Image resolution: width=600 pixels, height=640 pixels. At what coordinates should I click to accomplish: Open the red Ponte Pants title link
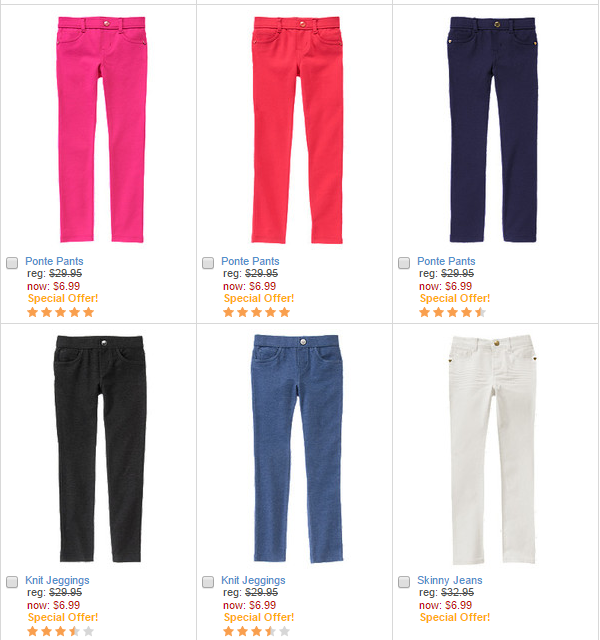[x=250, y=261]
